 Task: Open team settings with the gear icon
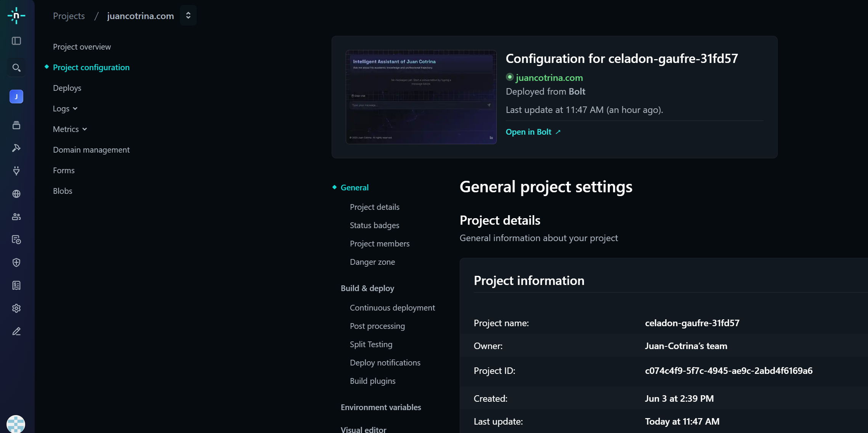pos(16,308)
